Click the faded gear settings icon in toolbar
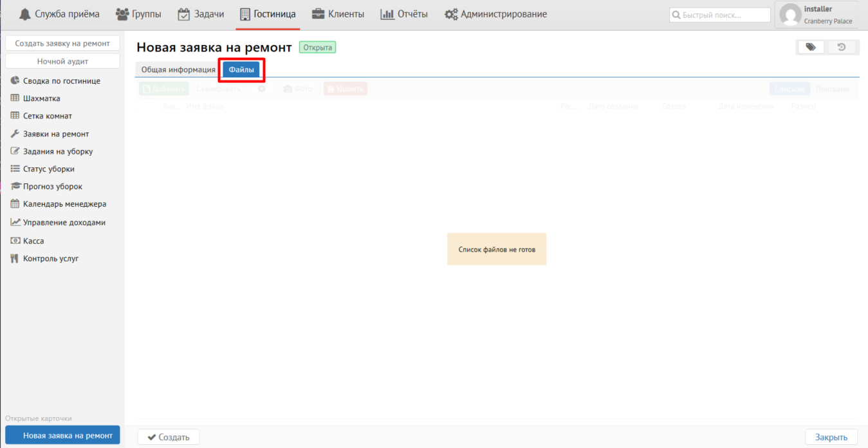The width and height of the screenshot is (868, 448). [262, 89]
